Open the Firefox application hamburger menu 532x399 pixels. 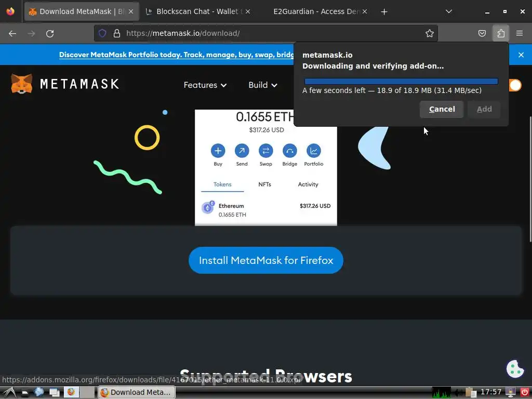pyautogui.click(x=519, y=33)
